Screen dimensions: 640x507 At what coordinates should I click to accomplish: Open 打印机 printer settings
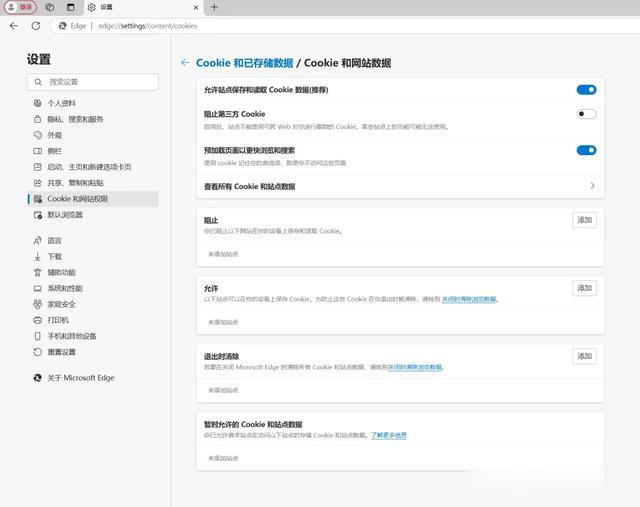click(93, 320)
